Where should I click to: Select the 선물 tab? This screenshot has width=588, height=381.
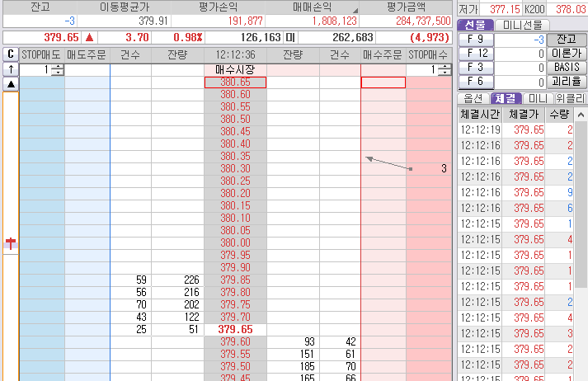click(475, 25)
